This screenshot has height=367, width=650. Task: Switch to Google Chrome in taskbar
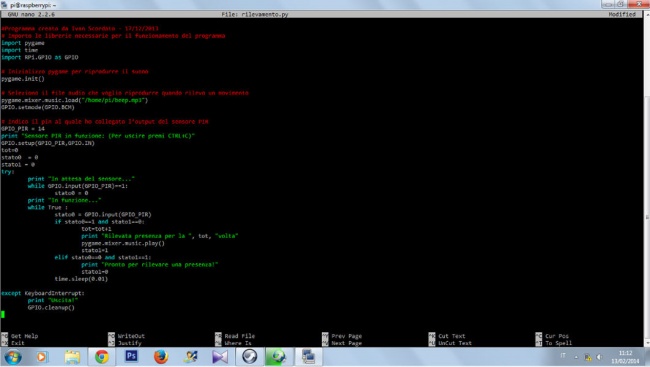[102, 357]
